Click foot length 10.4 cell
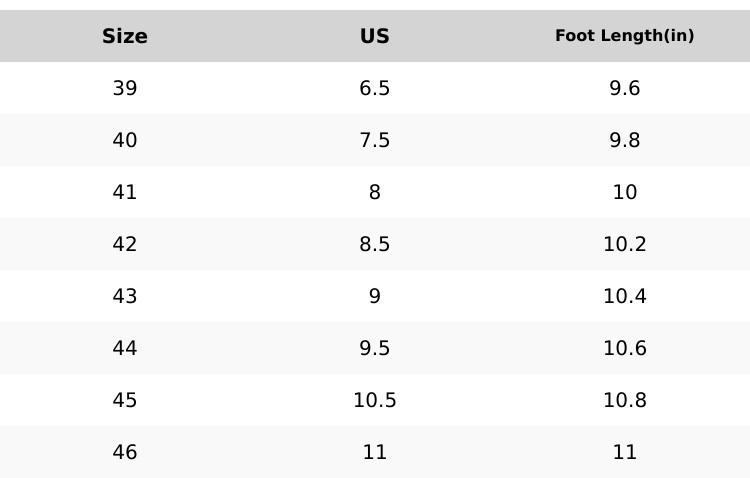750x478 pixels. click(x=625, y=296)
